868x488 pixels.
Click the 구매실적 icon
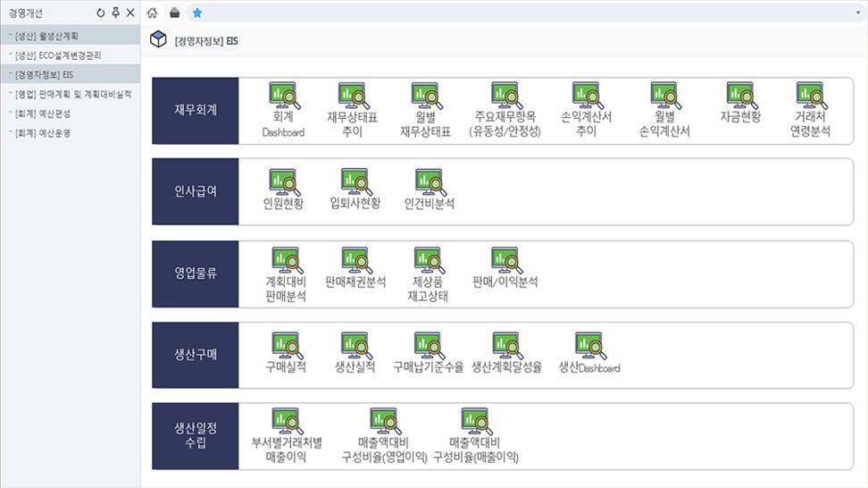tap(287, 347)
